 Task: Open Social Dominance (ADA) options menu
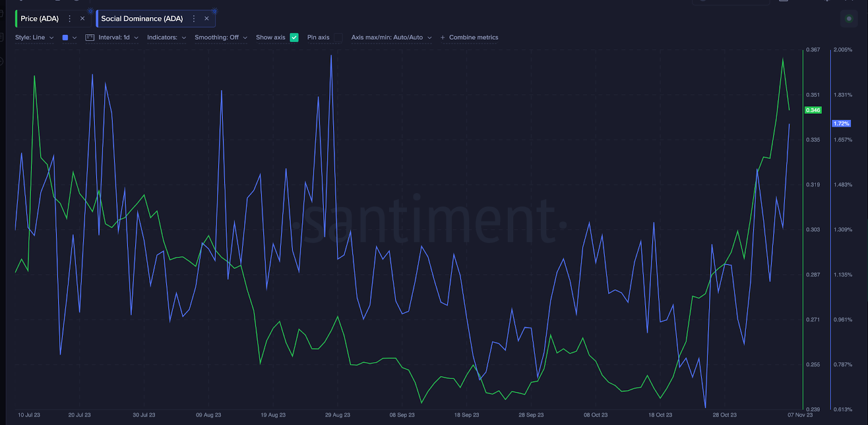click(x=194, y=18)
